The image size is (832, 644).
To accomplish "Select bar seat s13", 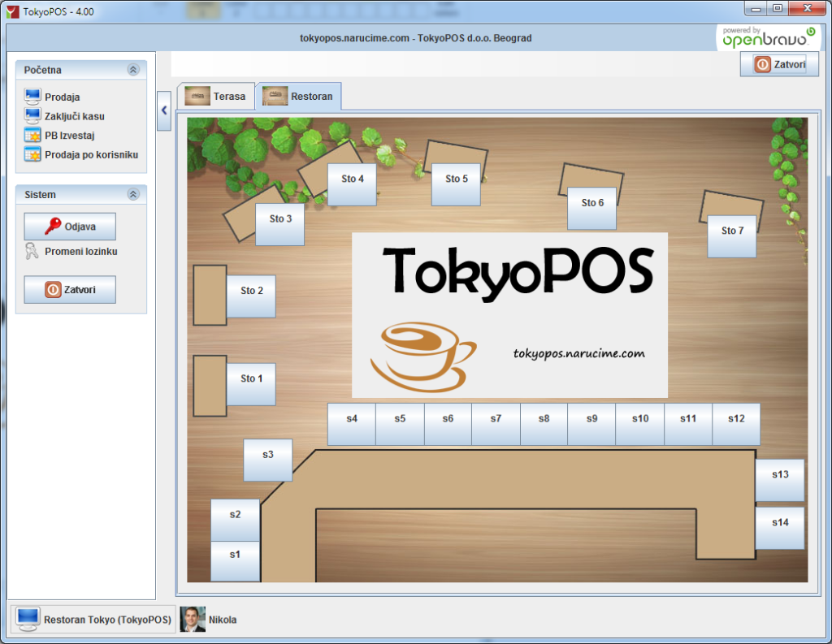I will 779,480.
